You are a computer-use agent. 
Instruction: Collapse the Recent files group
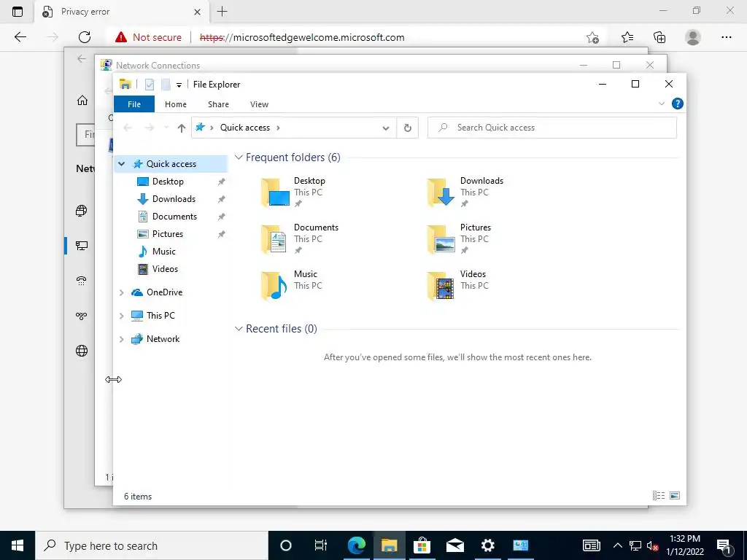239,329
